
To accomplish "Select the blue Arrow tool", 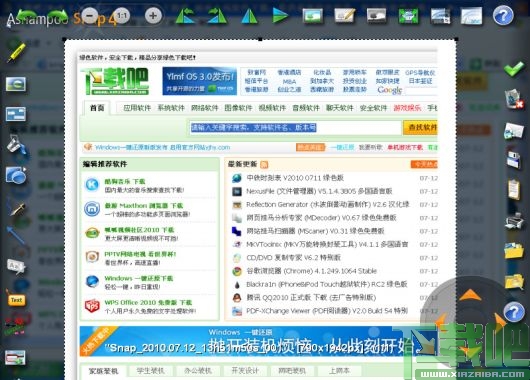I will click(16, 235).
